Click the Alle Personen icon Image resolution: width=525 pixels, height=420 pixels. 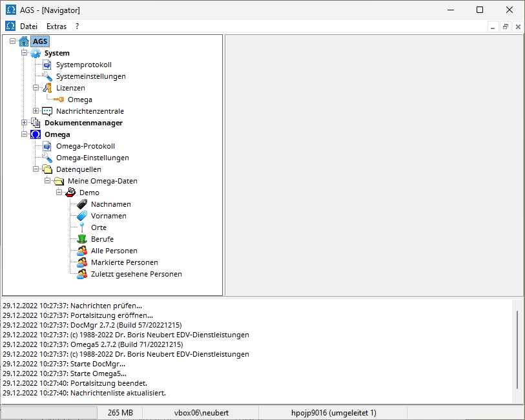click(x=82, y=251)
